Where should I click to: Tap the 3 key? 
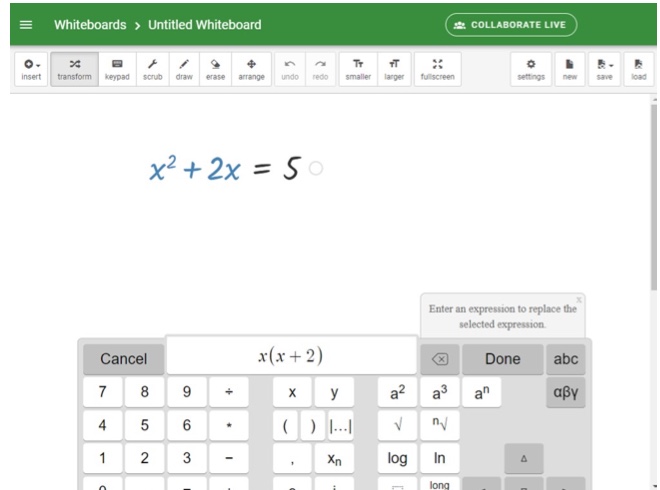click(x=187, y=458)
